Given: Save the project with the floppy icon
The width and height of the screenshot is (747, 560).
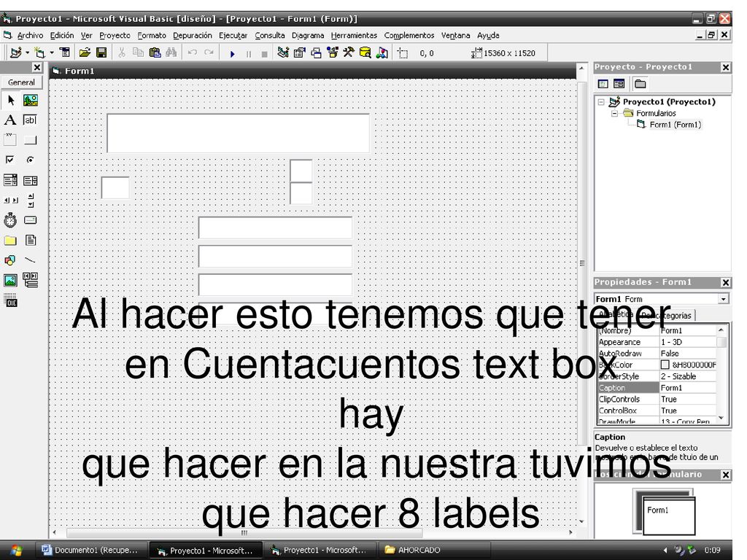Looking at the screenshot, I should [101, 52].
